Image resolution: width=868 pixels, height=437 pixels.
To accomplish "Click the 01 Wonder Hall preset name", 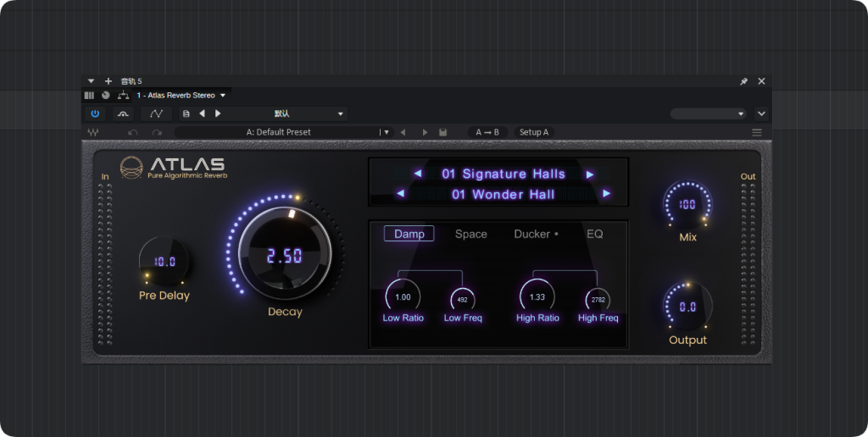I will (504, 194).
